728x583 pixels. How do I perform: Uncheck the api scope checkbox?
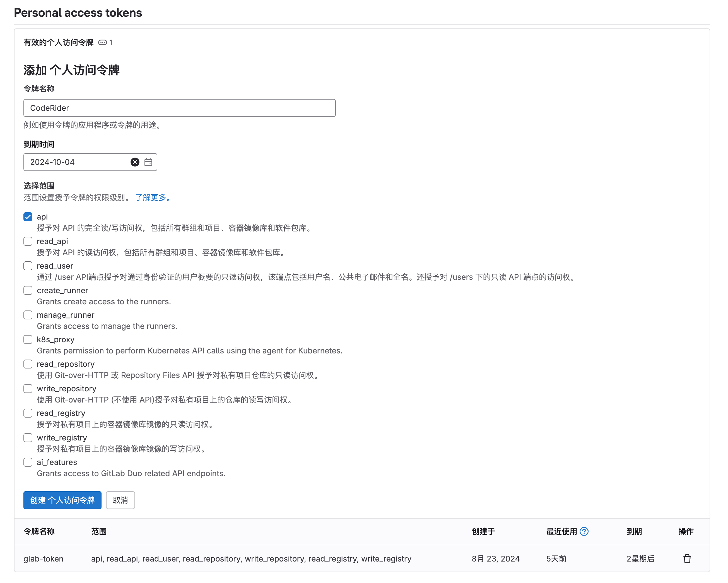tap(28, 217)
